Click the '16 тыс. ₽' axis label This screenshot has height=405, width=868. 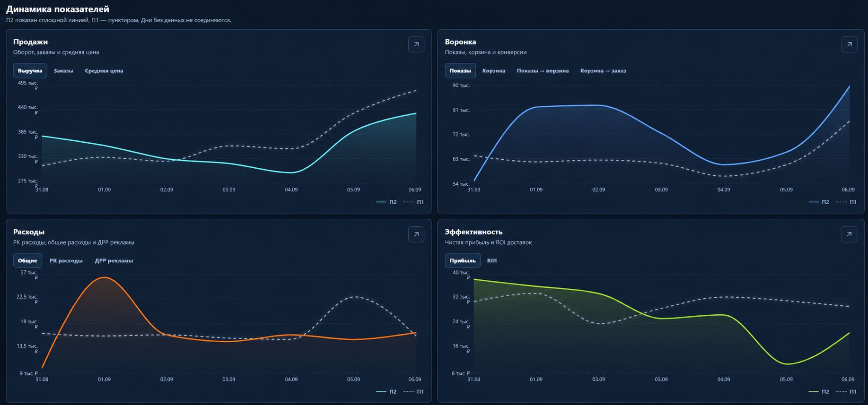point(461,349)
